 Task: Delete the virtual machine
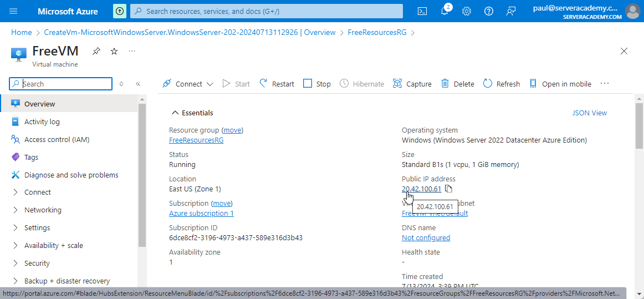coord(458,84)
